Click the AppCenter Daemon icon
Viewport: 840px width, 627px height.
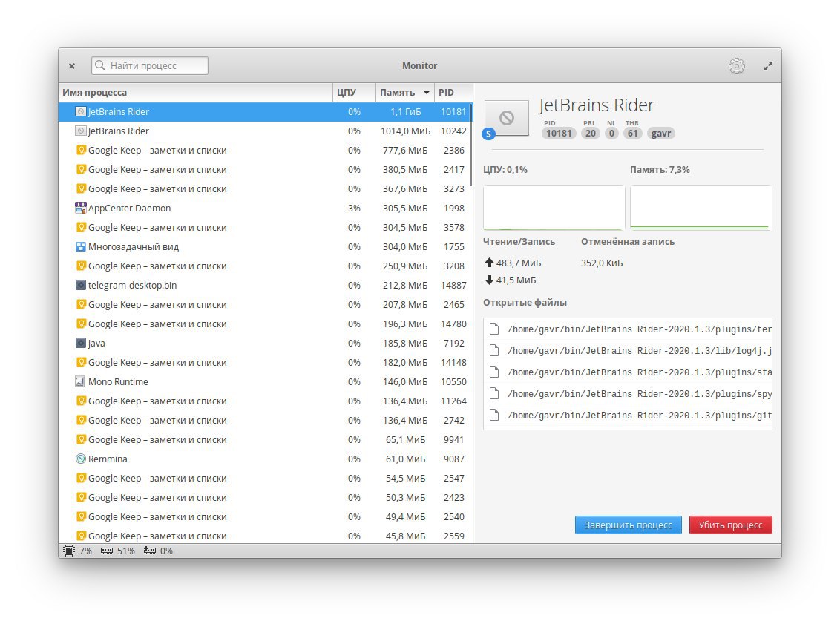coord(80,208)
